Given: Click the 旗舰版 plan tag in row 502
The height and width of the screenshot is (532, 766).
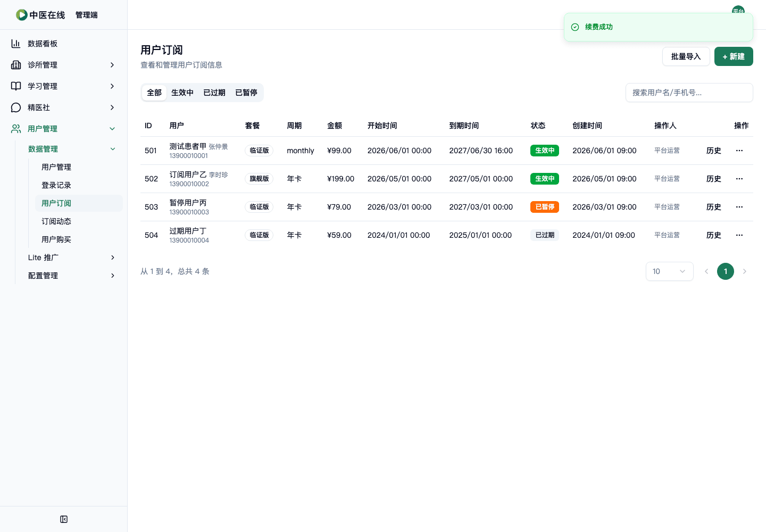Looking at the screenshot, I should coord(259,179).
